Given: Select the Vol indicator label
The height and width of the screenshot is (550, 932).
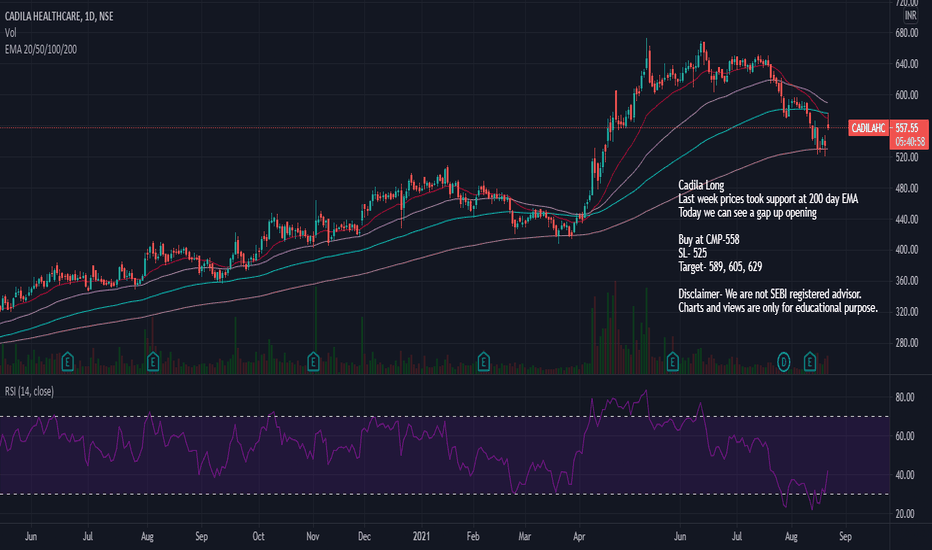Looking at the screenshot, I should pyautogui.click(x=11, y=33).
